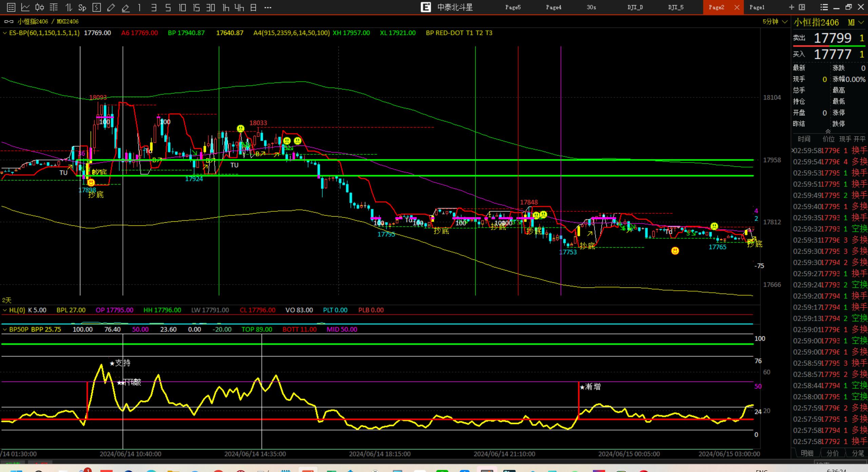
Task: Click the 17848 price label
Action: [529, 202]
